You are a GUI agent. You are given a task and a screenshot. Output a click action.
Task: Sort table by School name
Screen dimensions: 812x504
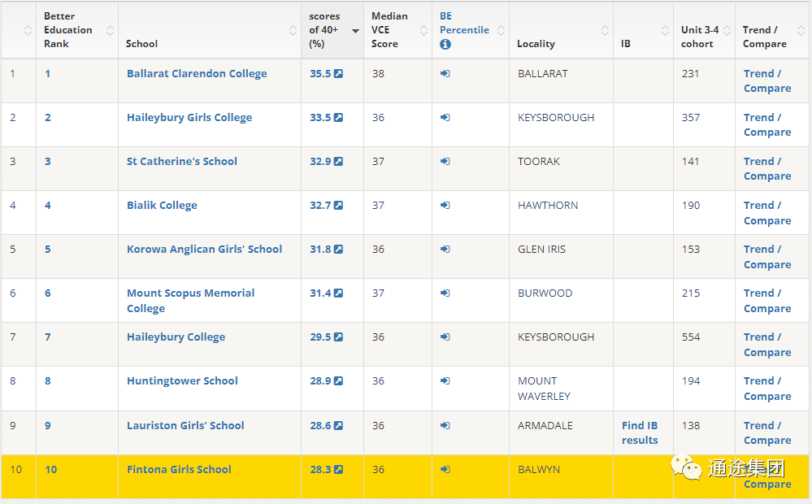293,31
